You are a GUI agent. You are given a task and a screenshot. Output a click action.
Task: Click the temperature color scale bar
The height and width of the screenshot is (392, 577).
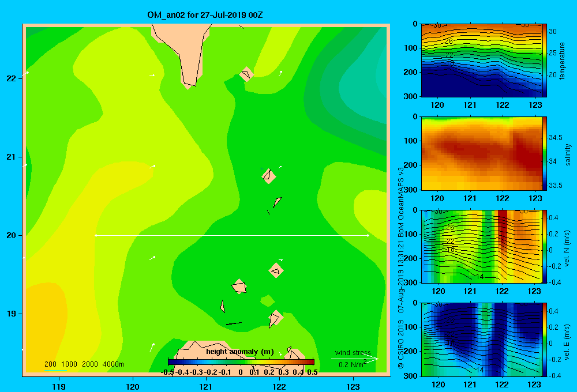tap(545, 61)
